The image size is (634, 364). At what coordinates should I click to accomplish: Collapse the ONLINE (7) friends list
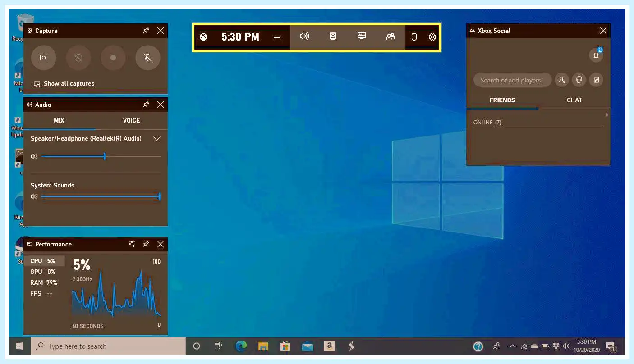click(487, 123)
